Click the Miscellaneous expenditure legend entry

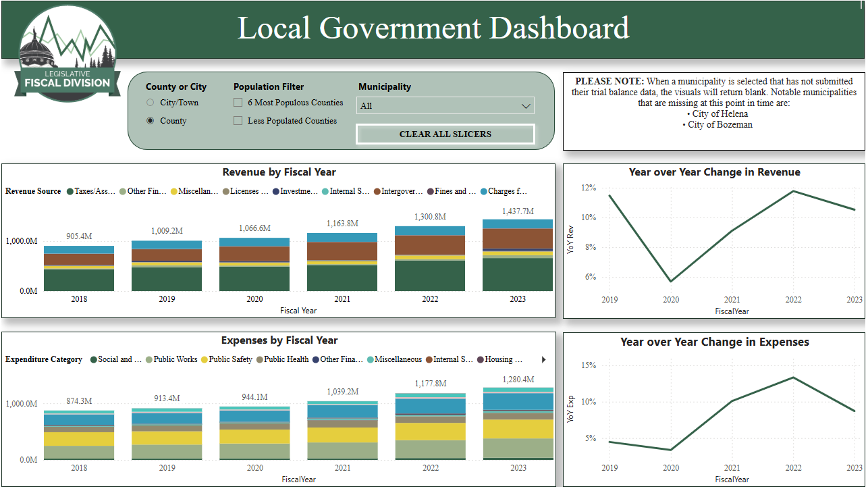tap(398, 360)
